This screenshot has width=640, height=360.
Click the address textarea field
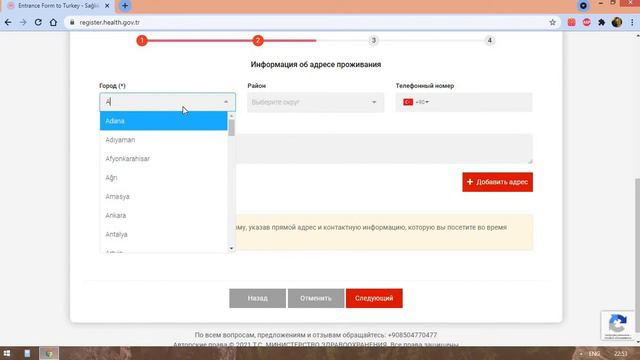384,149
